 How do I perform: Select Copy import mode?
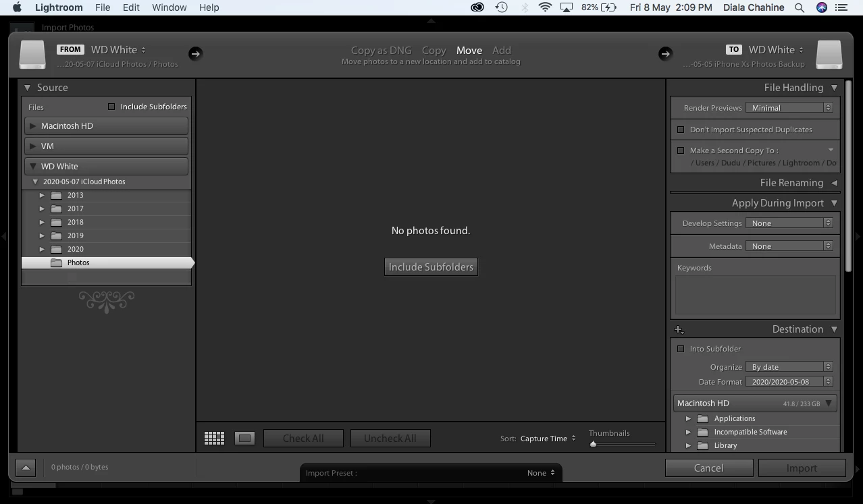[434, 51]
